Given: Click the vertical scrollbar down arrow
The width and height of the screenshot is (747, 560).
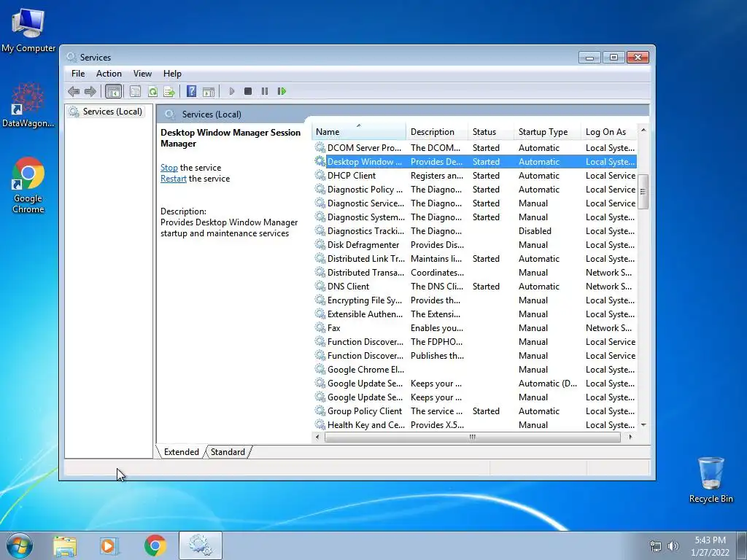Looking at the screenshot, I should click(643, 425).
